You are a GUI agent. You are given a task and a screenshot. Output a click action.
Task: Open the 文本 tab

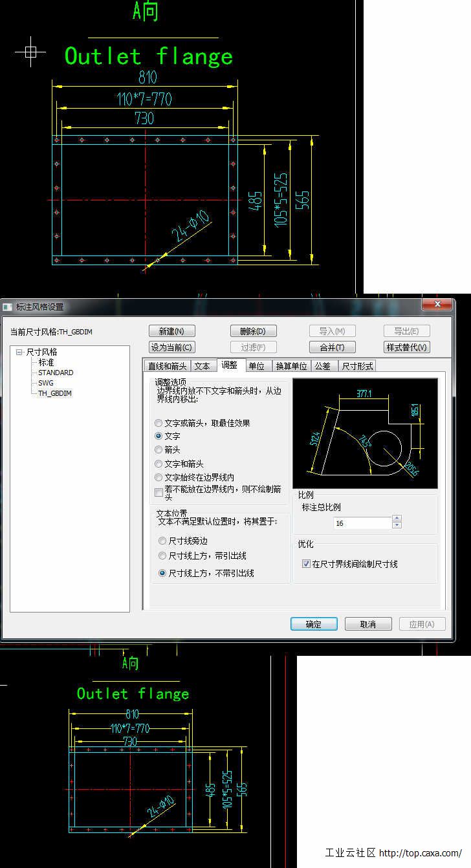pyautogui.click(x=202, y=366)
